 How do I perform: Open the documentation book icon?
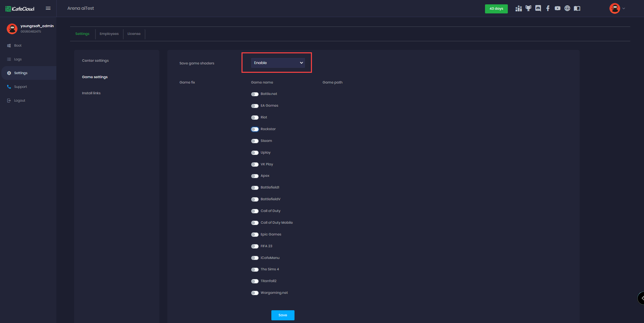(577, 8)
